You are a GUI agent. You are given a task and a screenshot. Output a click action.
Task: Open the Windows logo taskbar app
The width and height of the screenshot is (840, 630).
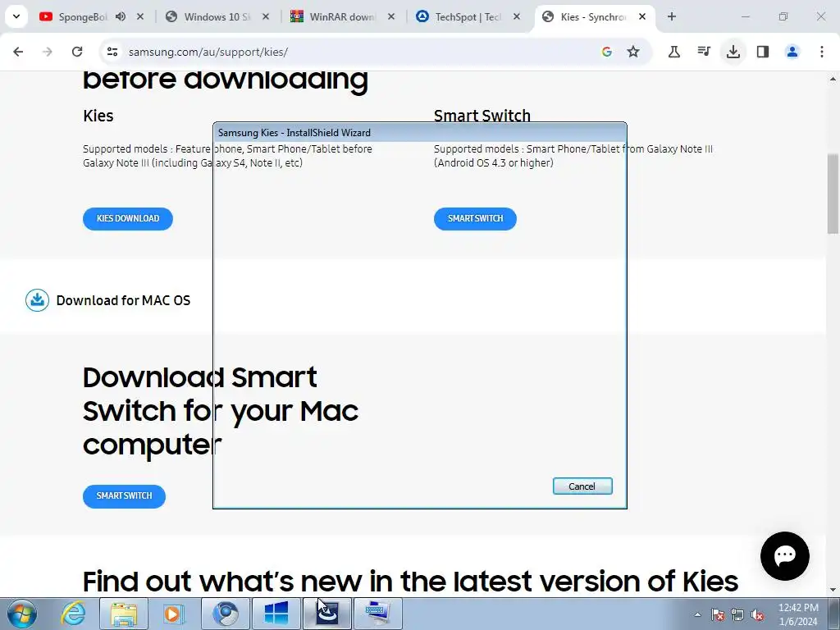click(x=276, y=614)
